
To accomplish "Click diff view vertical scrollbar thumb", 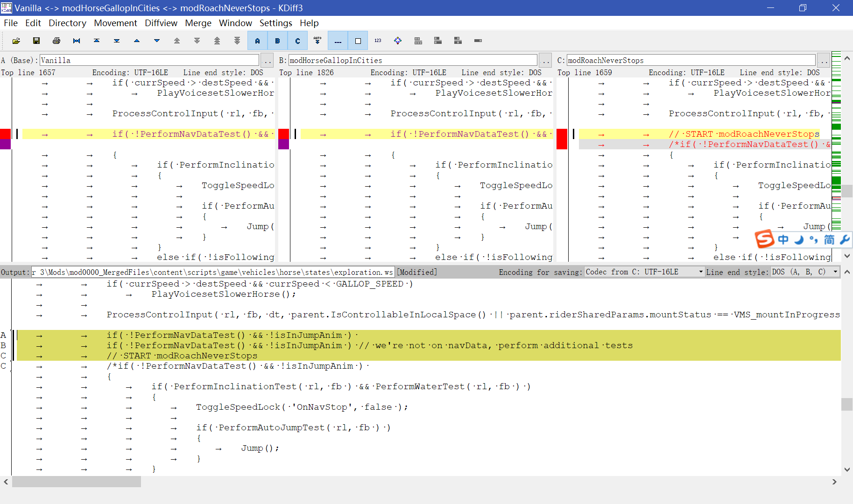I will pos(847,191).
